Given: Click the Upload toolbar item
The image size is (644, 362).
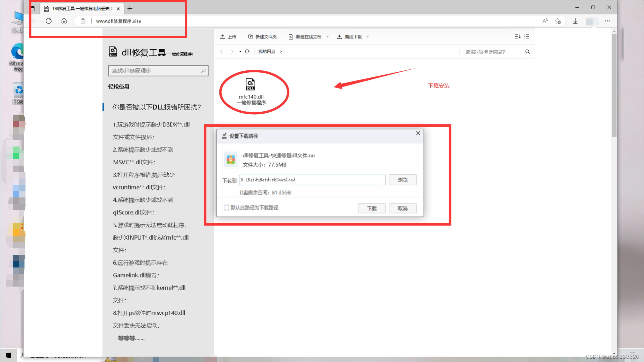Looking at the screenshot, I should [228, 37].
